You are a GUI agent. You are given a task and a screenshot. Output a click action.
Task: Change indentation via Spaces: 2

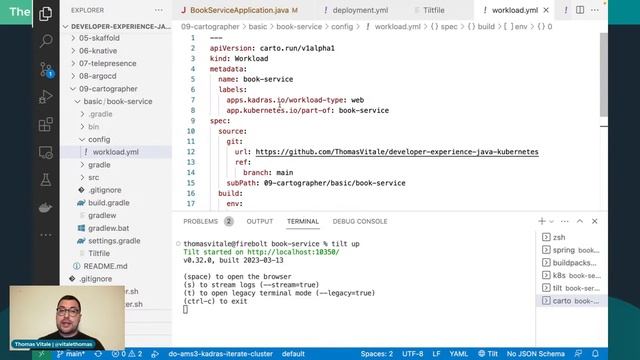point(376,354)
